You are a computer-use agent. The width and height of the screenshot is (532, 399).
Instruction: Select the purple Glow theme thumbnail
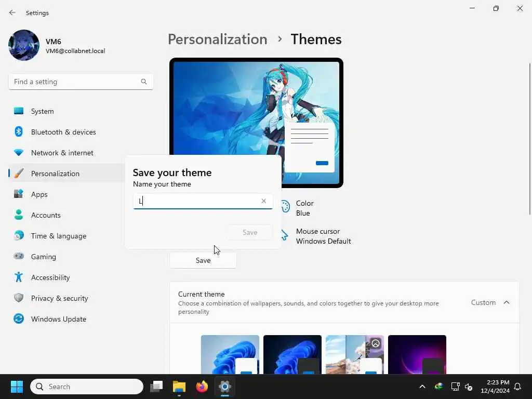(x=417, y=354)
